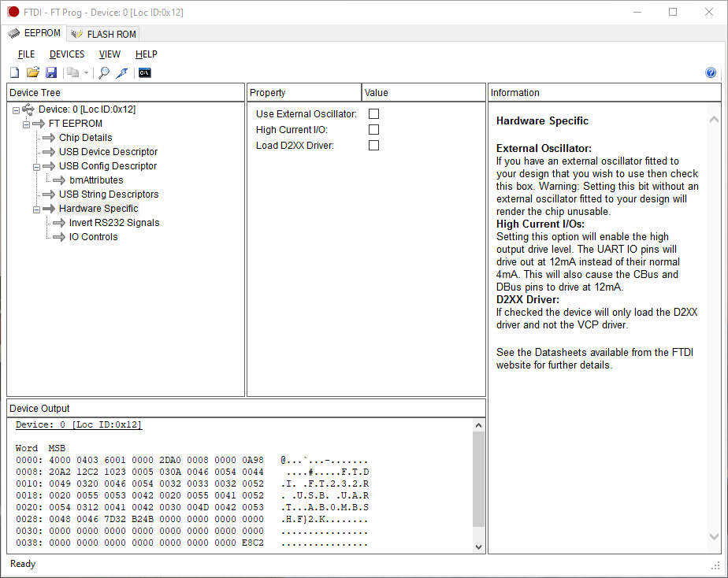This screenshot has height=578, width=728.
Task: Open the dropdown arrow beside the Copy icon
Action: point(86,73)
